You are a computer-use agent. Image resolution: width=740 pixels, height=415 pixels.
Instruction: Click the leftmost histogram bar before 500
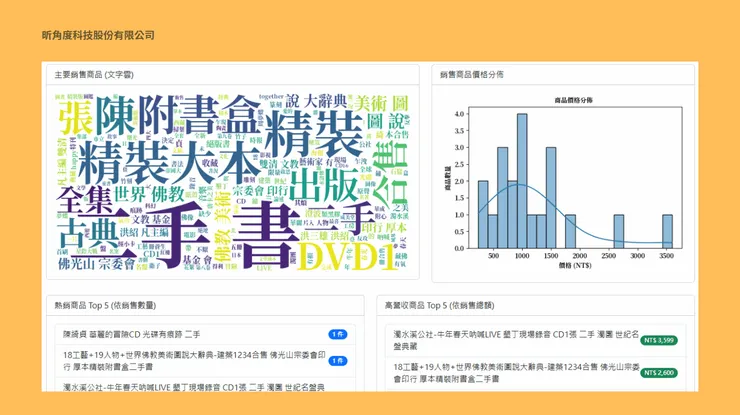click(483, 214)
